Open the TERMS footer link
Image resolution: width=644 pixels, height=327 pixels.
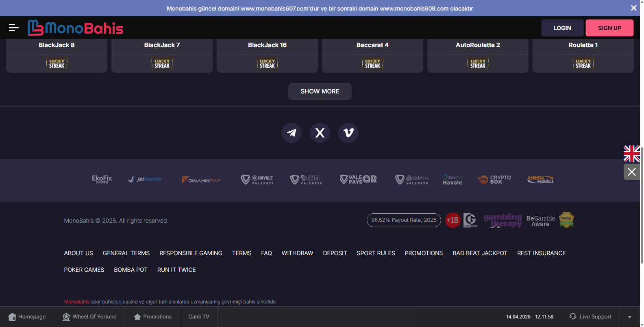(x=241, y=253)
